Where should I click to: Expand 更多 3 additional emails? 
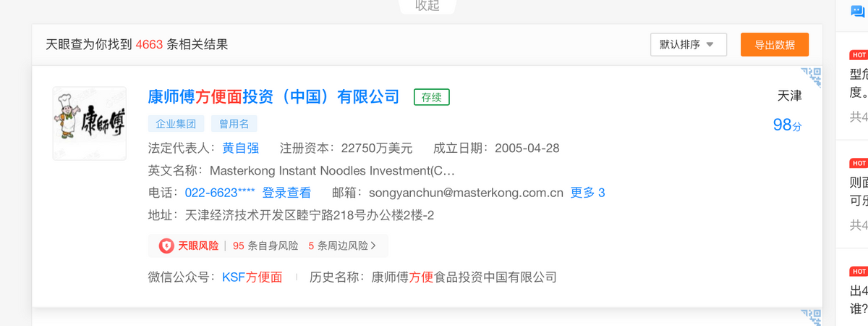coord(588,193)
